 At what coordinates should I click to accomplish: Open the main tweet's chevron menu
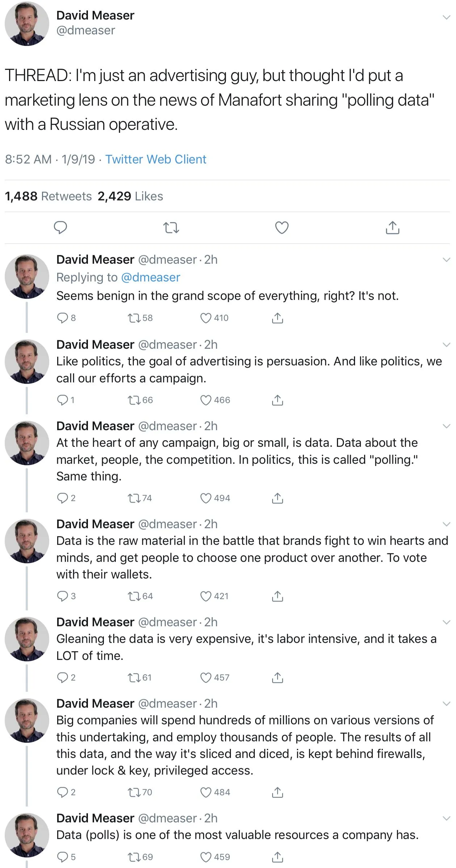click(x=446, y=17)
